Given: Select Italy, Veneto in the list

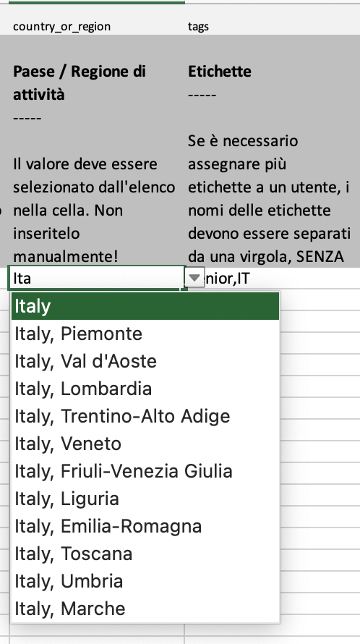Looking at the screenshot, I should (145, 444).
